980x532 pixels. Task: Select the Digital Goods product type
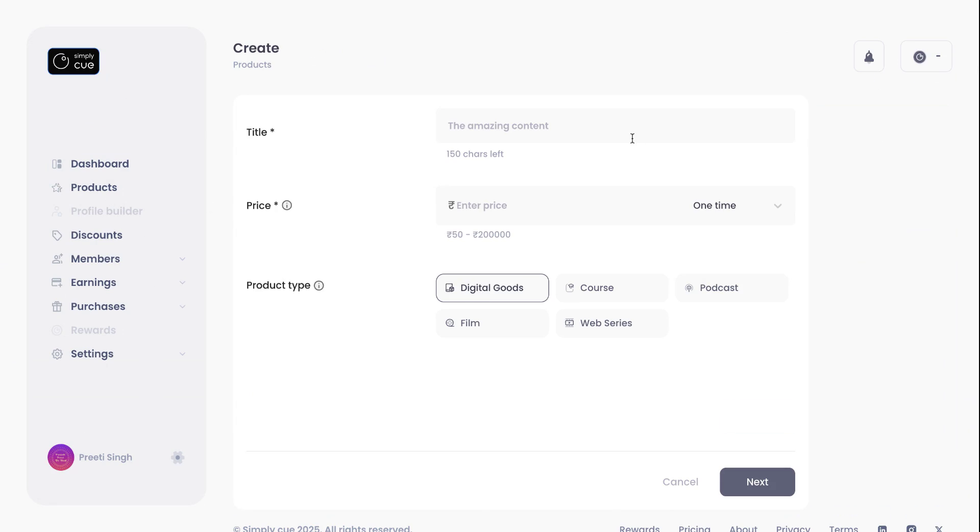(x=492, y=288)
